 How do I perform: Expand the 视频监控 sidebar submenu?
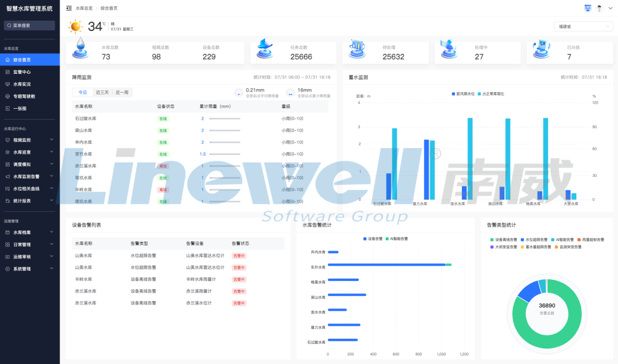[x=30, y=140]
